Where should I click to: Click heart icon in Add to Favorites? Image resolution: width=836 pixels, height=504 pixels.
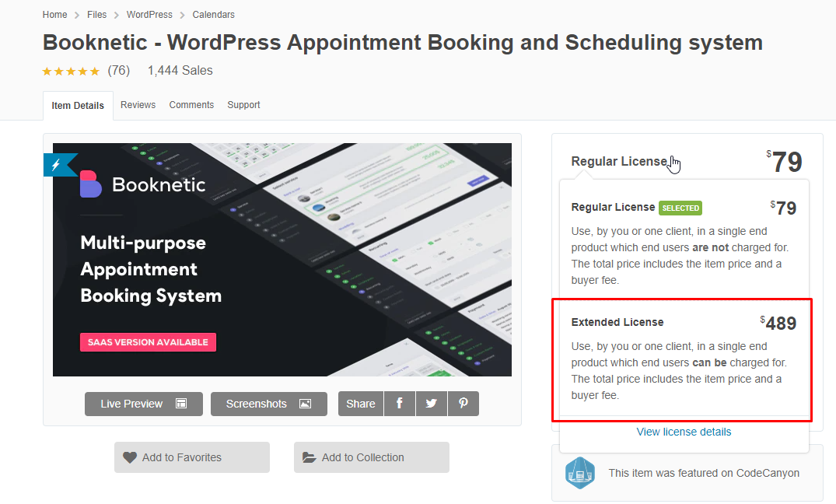tap(130, 457)
